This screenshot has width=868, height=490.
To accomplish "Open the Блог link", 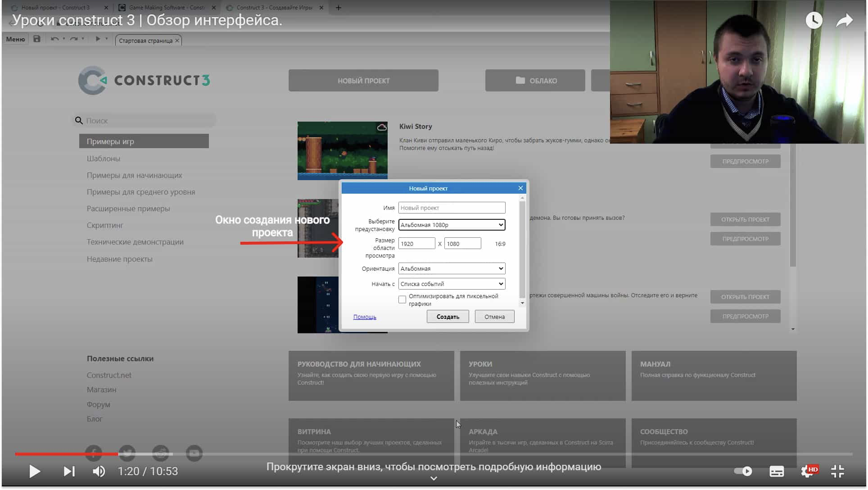I will 95,419.
